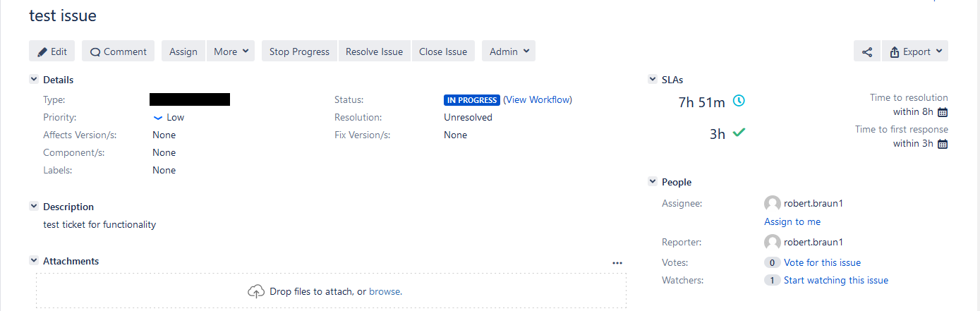Open the Admin dropdown menu

click(x=509, y=51)
